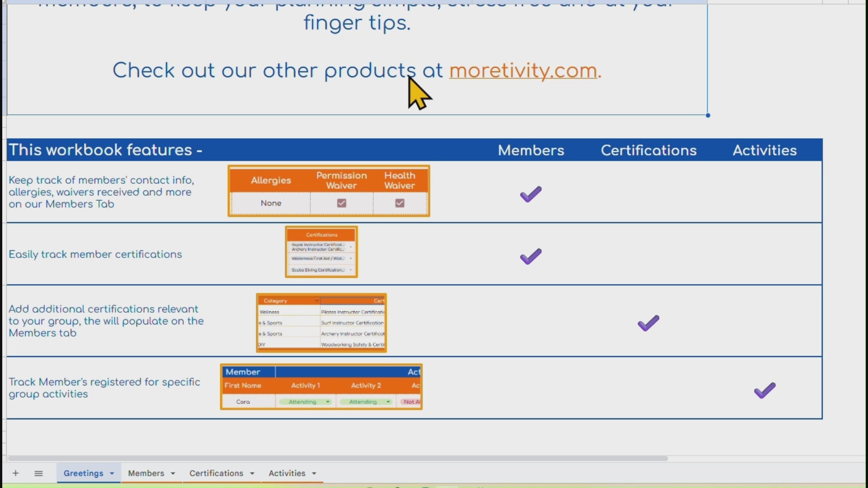Viewport: 868px width, 488px height.
Task: Open the all sheets list icon
Action: (38, 473)
